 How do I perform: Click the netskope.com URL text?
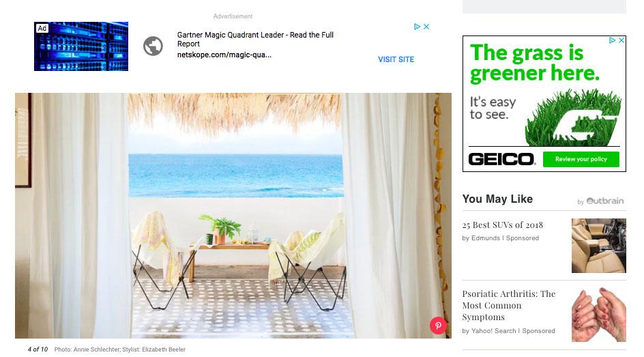tap(224, 55)
